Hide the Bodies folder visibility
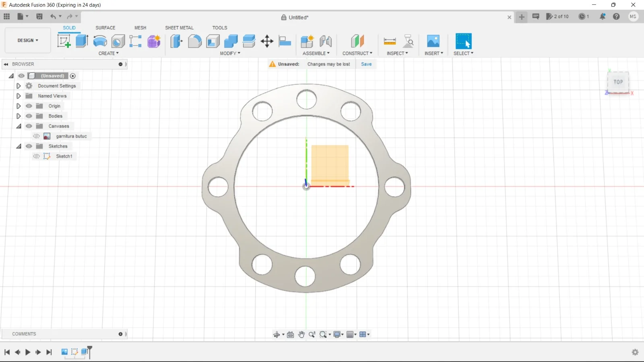The height and width of the screenshot is (362, 644). 29,116
